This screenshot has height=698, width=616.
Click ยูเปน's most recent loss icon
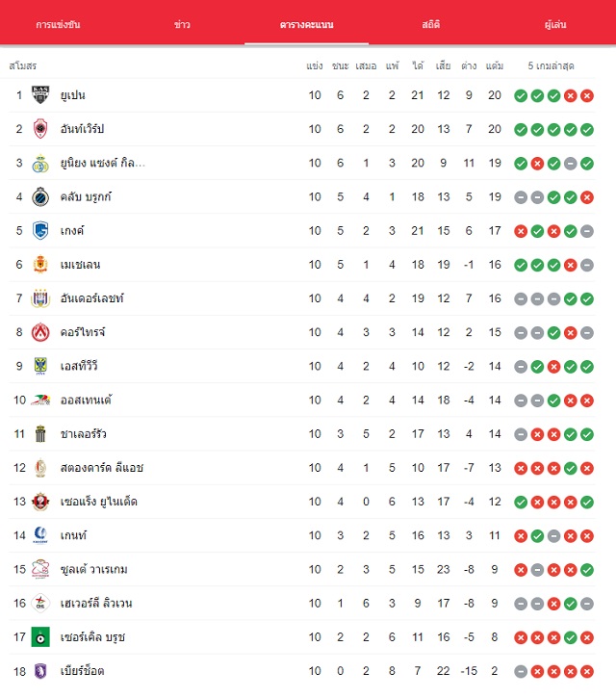587,95
